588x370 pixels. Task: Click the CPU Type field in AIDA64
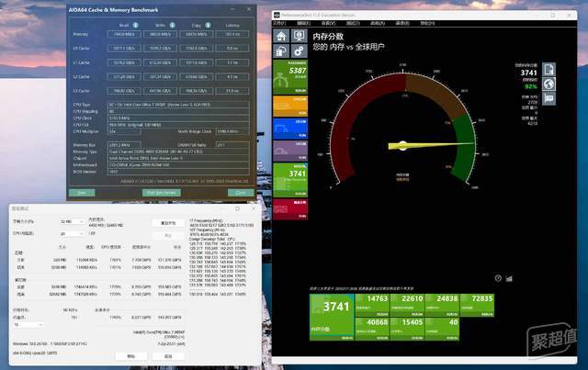178,105
